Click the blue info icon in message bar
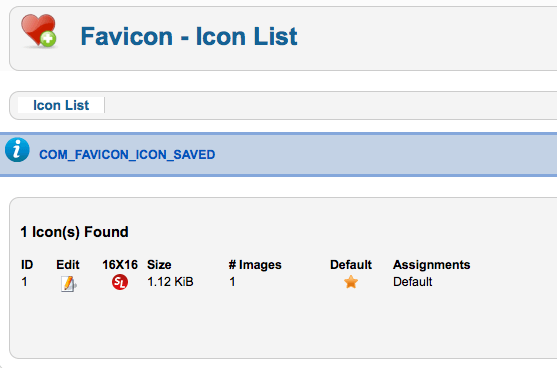 click(x=17, y=150)
